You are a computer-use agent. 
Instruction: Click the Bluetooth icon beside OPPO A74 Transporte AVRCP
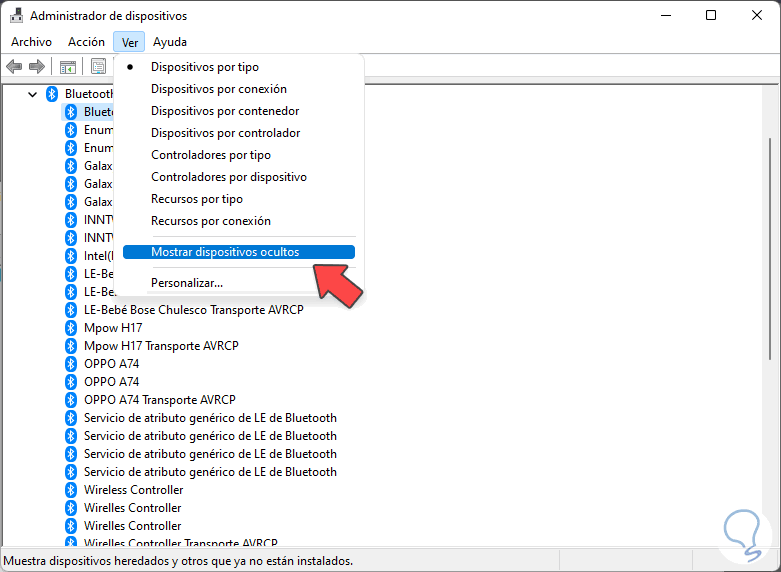[x=71, y=400]
